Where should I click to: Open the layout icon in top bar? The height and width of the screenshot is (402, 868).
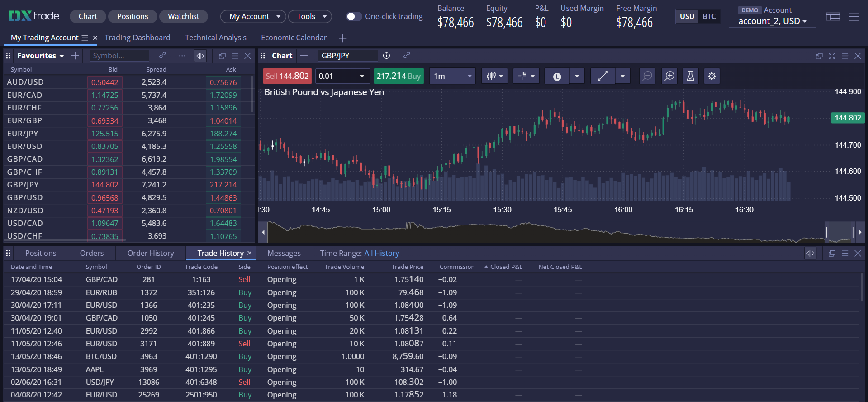[x=832, y=17]
